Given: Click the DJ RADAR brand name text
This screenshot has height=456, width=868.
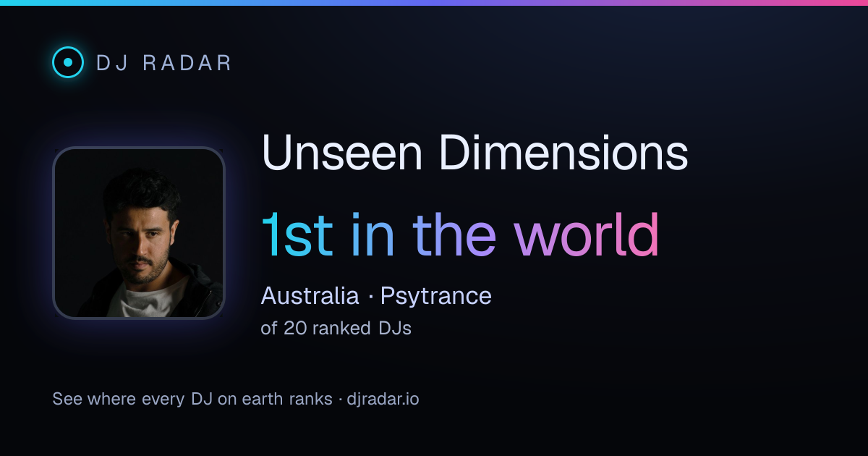Looking at the screenshot, I should tap(163, 63).
